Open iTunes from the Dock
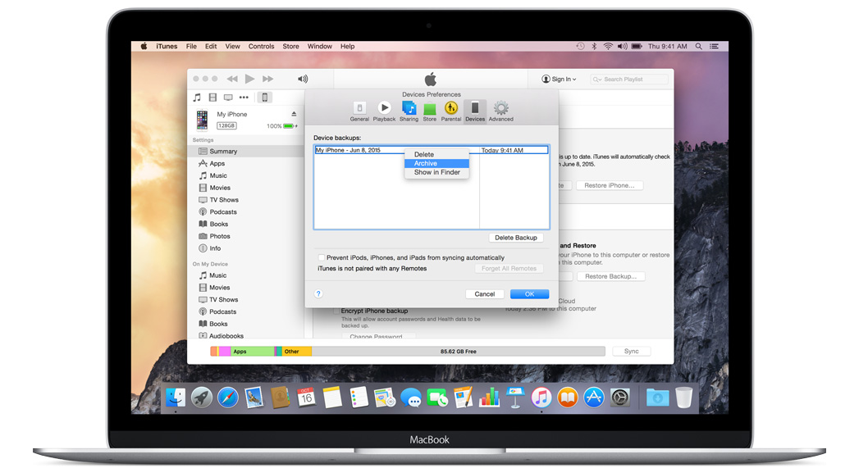 click(541, 398)
